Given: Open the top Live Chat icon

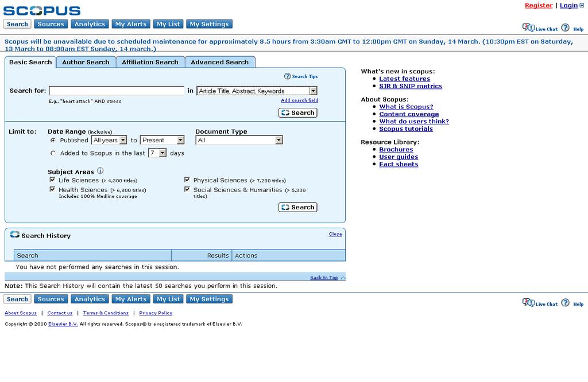Looking at the screenshot, I should (x=528, y=28).
